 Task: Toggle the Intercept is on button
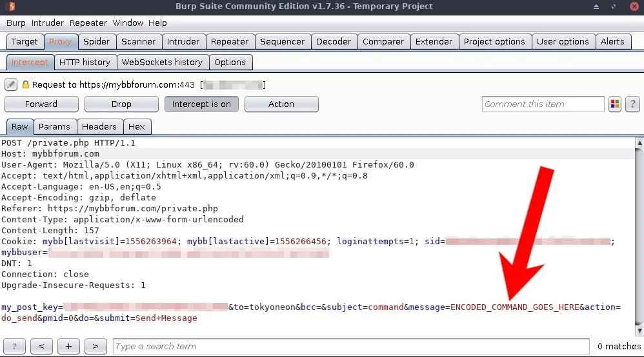click(201, 104)
